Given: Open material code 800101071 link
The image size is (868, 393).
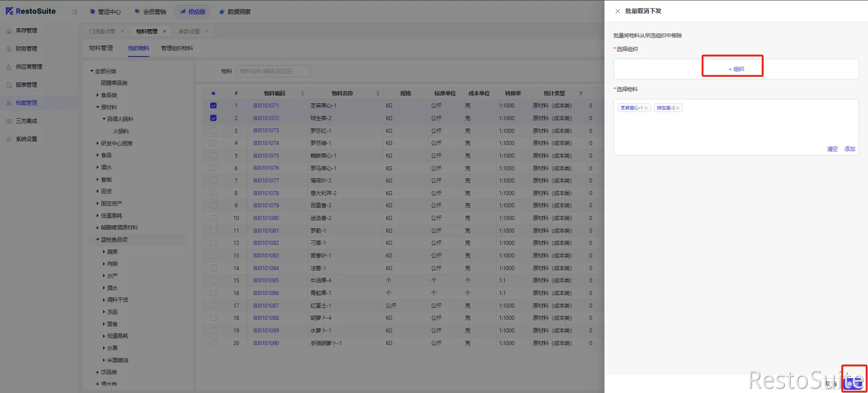Looking at the screenshot, I should 266,106.
